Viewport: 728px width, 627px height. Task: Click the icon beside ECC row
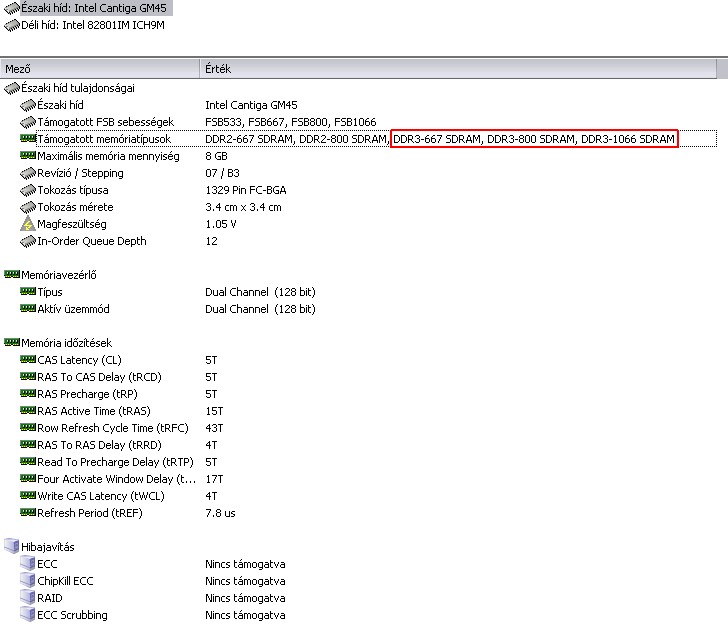(28, 563)
